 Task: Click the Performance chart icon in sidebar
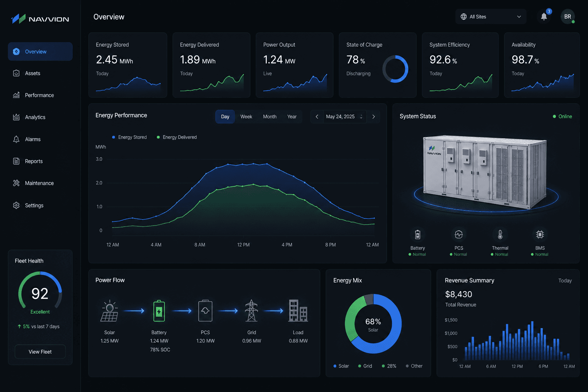point(16,95)
